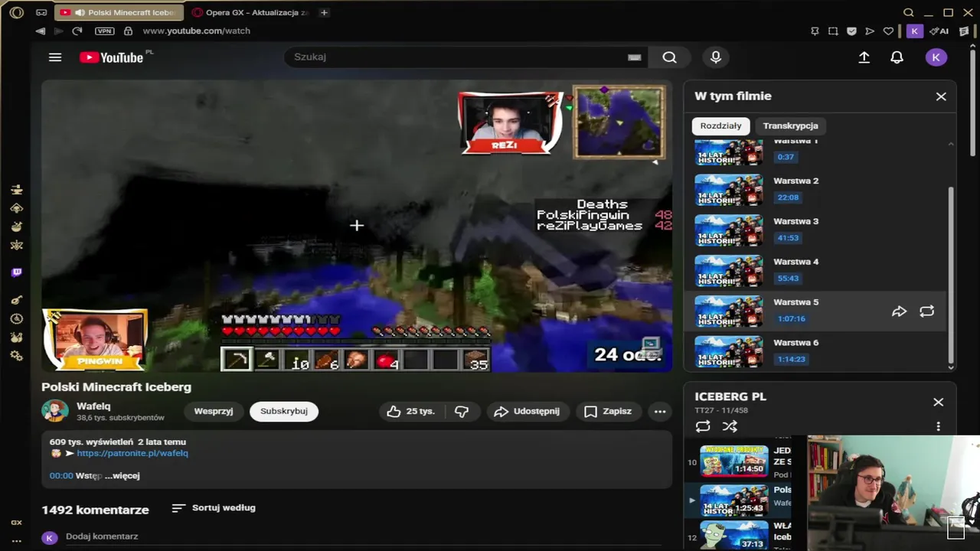Open YouTube notifications bell

[x=897, y=57]
